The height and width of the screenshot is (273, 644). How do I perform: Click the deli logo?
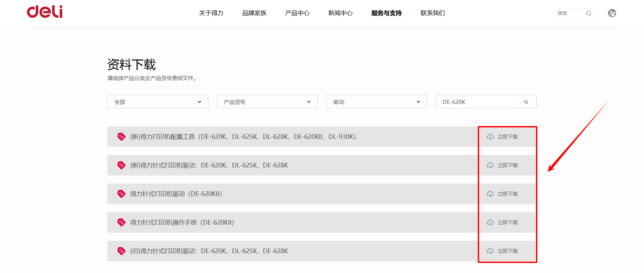coord(45,12)
